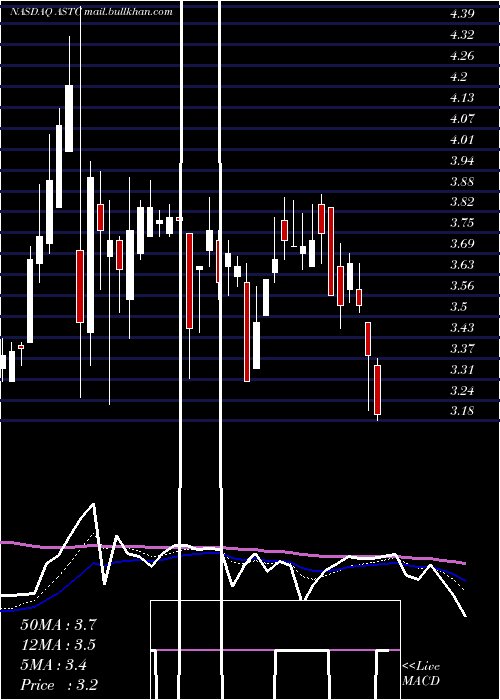This screenshot has height=700, width=500.
Task: Click the 12MA : 3.5 legend entry
Action: click(58, 645)
